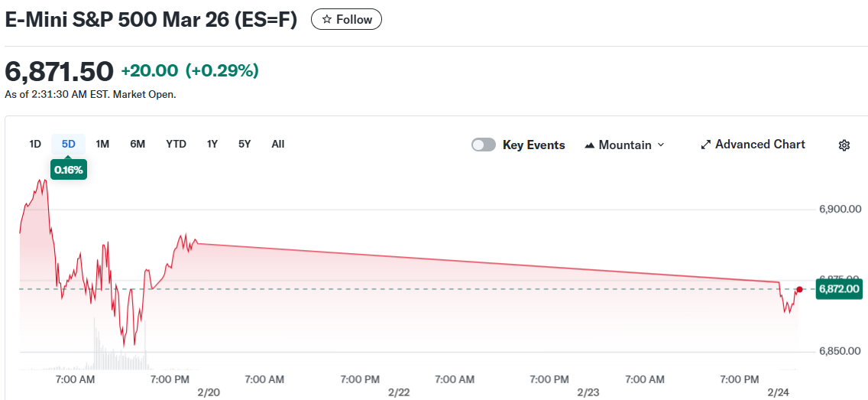Click the 0.16% change badge

point(69,169)
